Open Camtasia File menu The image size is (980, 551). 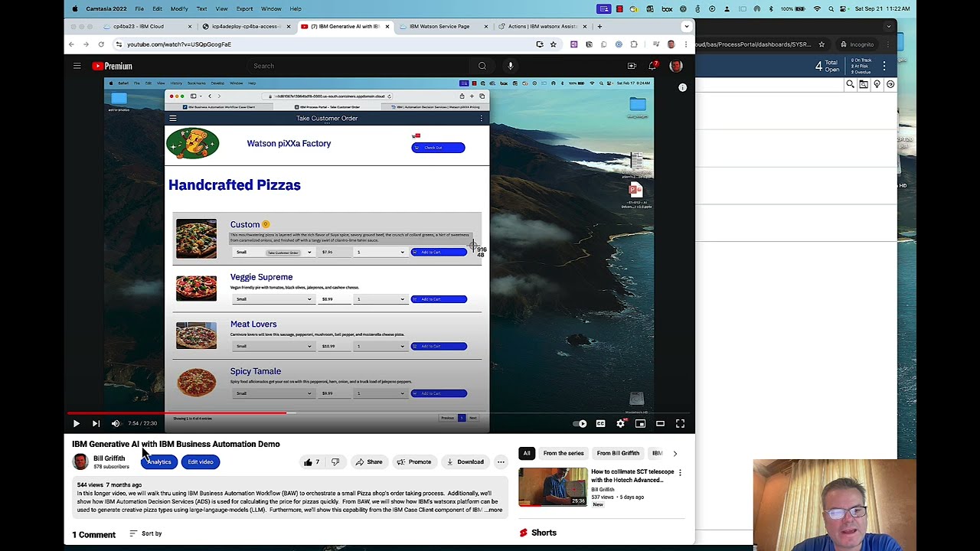pyautogui.click(x=139, y=8)
